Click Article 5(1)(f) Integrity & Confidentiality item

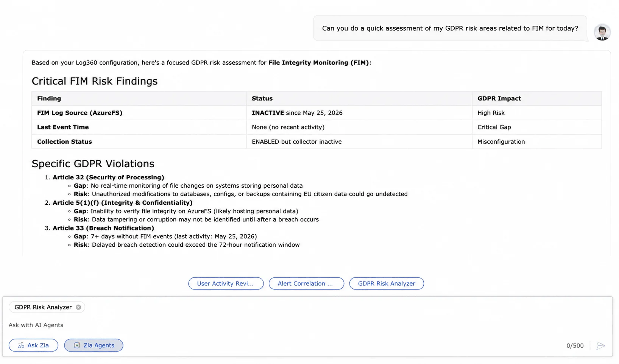[123, 202]
